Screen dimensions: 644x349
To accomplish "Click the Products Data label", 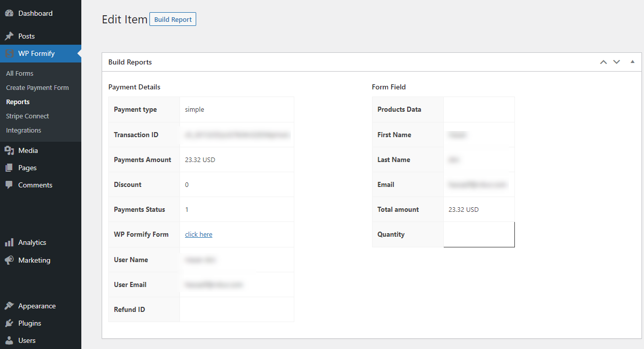I will (400, 109).
